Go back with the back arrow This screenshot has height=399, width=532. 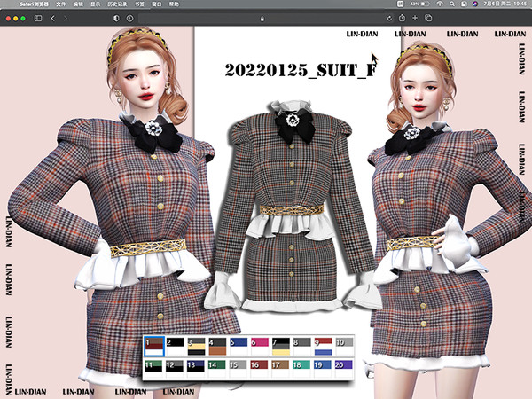pyautogui.click(x=52, y=18)
